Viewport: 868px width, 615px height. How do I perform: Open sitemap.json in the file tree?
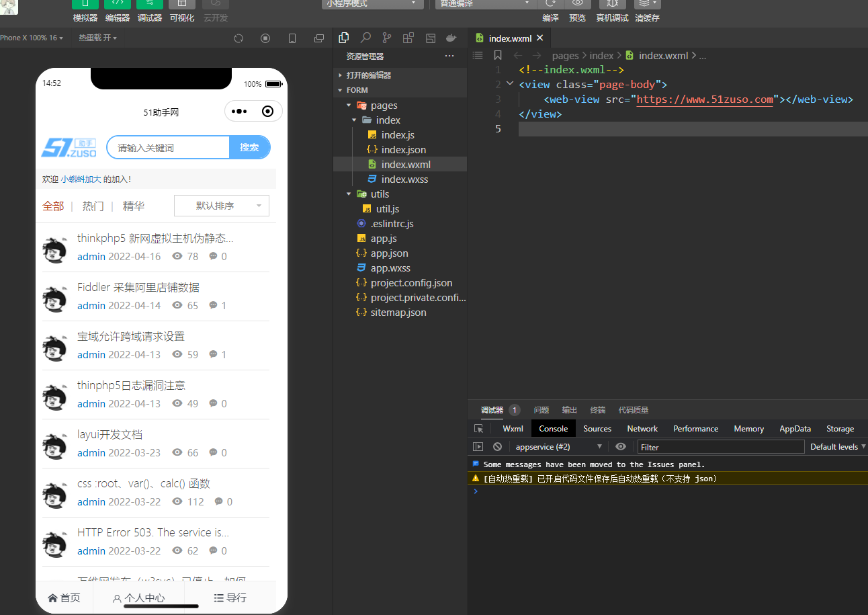point(400,313)
